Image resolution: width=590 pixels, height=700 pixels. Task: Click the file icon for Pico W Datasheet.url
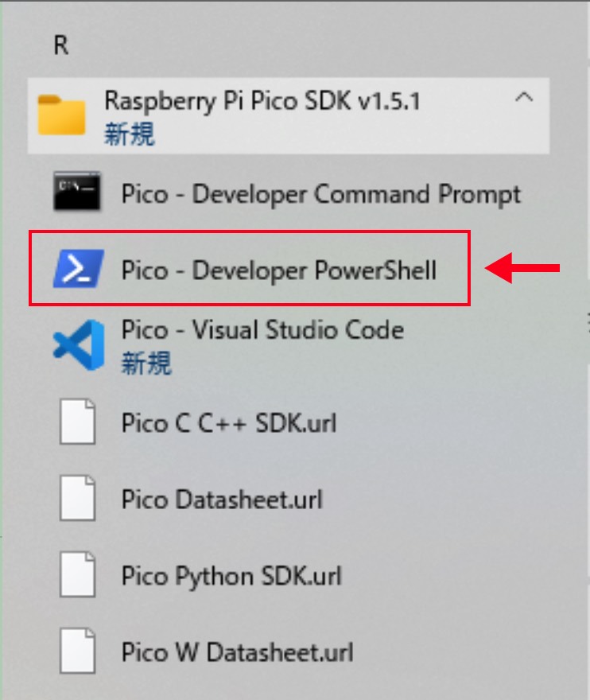click(x=78, y=652)
